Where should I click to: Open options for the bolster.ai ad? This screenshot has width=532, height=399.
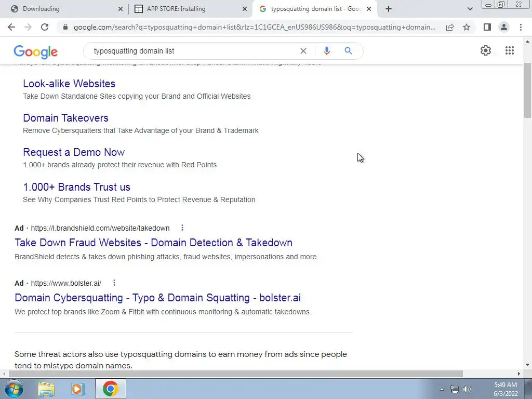[x=114, y=283]
